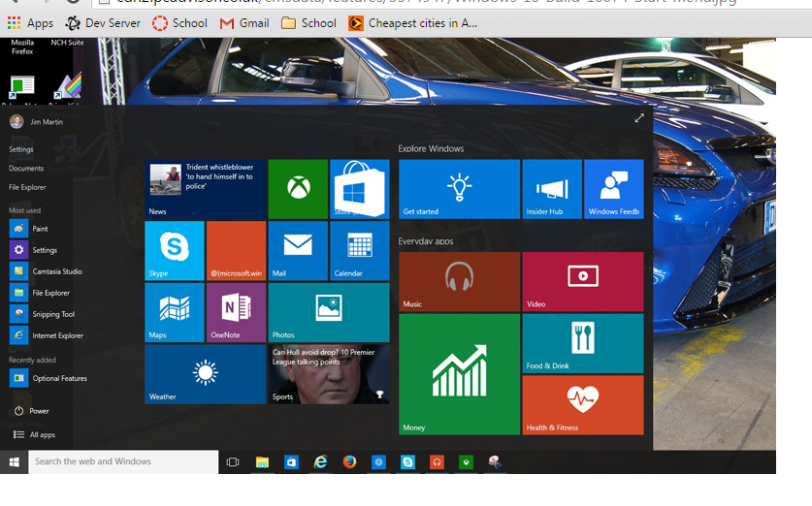Viewport: 812px width, 506px height.
Task: Open the Sports tile about Hull
Action: [x=329, y=374]
